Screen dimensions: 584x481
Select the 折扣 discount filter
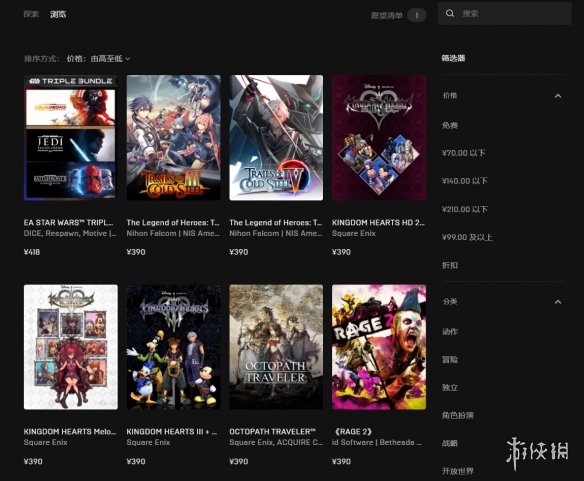(x=450, y=265)
